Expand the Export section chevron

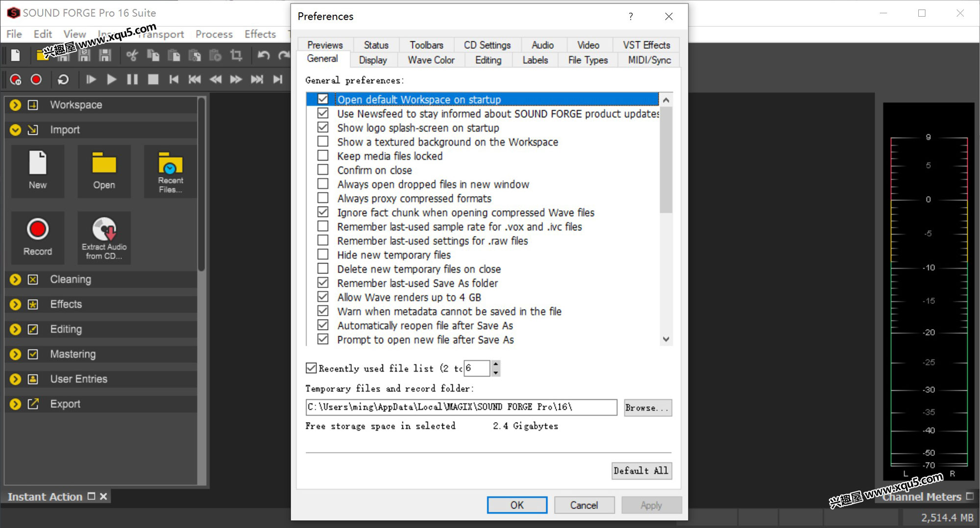pos(15,404)
